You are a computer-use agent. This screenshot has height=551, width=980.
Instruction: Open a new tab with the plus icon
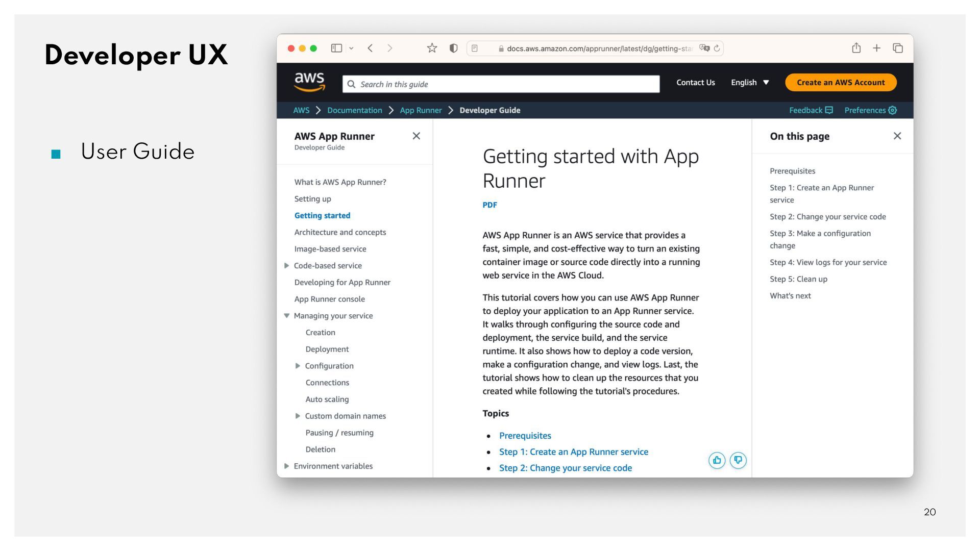876,48
